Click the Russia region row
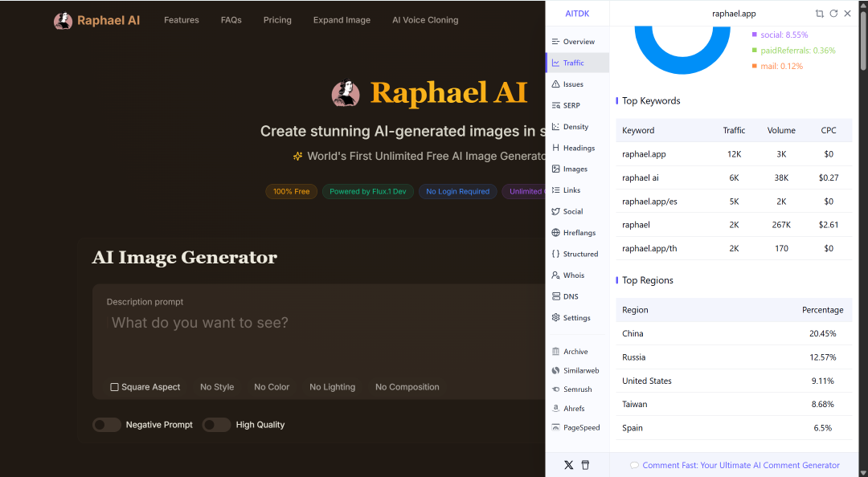 (734, 357)
